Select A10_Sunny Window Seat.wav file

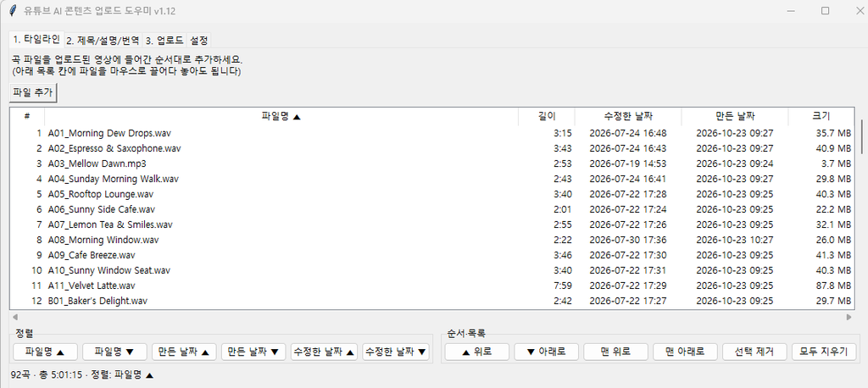coord(431,270)
